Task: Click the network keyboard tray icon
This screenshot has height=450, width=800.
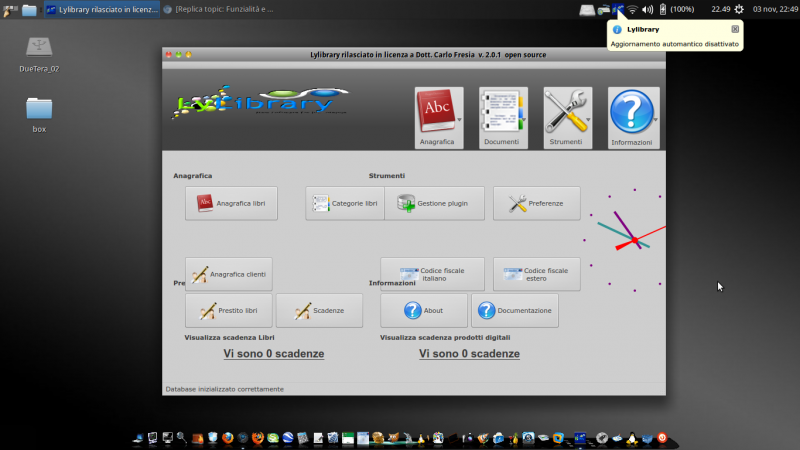Action: pos(604,9)
